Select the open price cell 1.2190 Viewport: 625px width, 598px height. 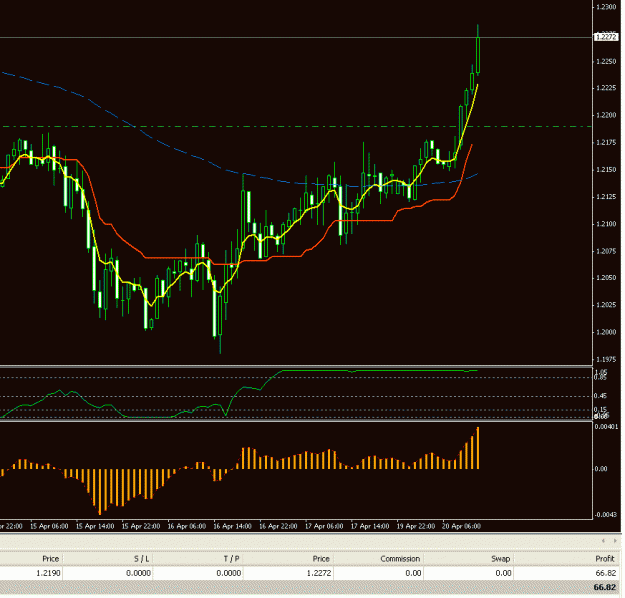point(48,573)
